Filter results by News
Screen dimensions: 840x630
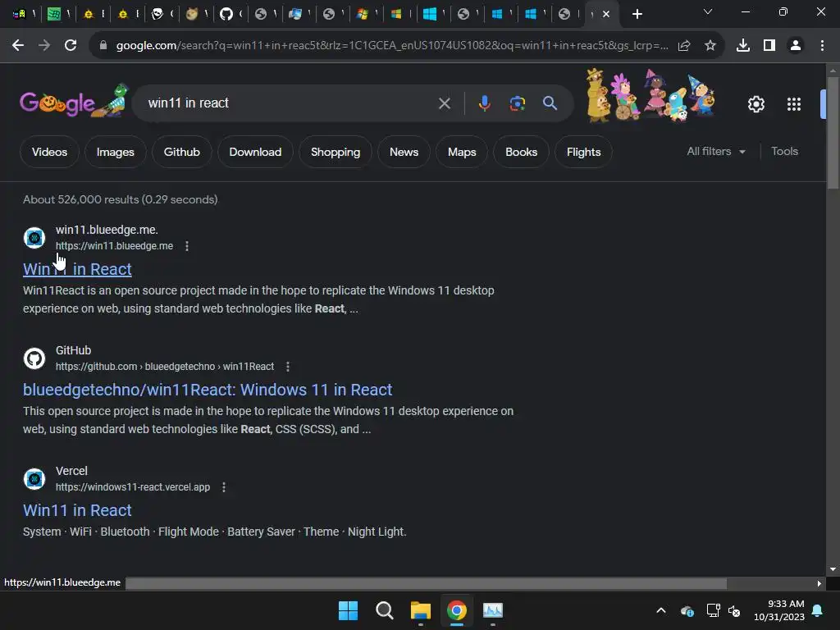pyautogui.click(x=404, y=152)
